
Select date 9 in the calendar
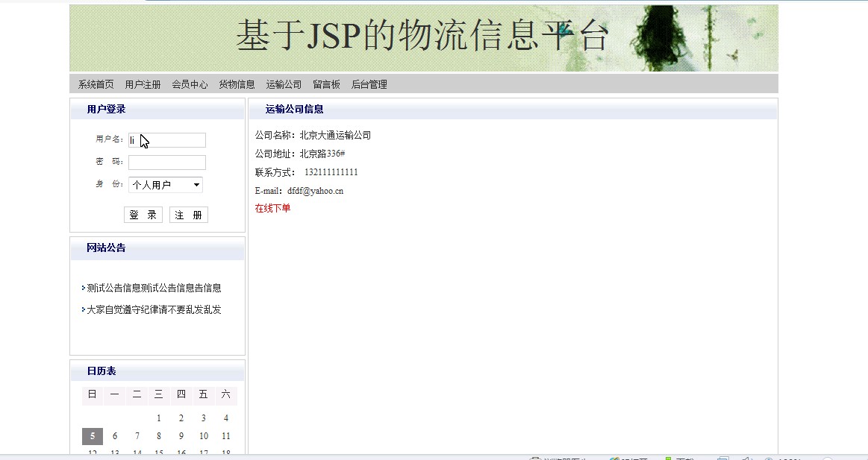click(181, 436)
